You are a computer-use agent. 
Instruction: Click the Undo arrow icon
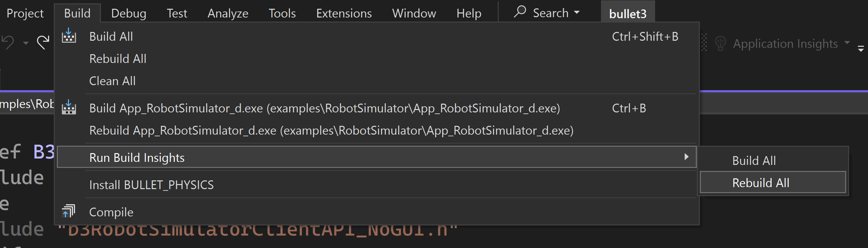pos(8,43)
